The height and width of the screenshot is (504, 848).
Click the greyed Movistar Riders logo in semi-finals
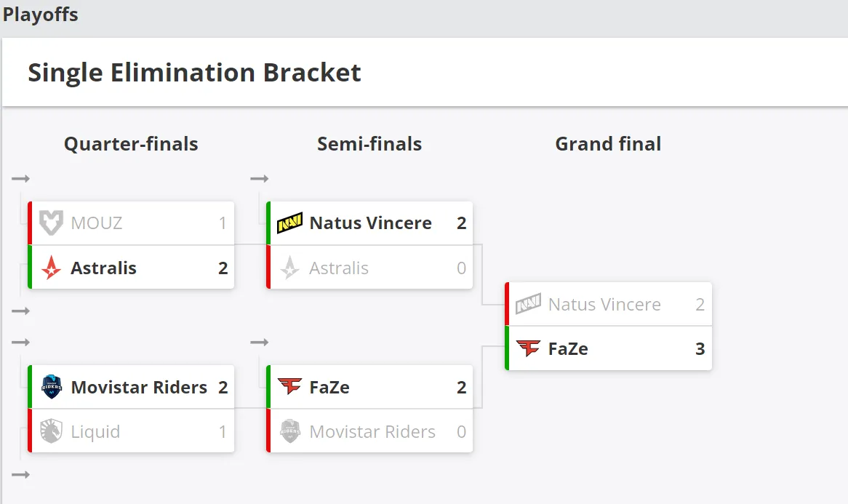coord(290,431)
